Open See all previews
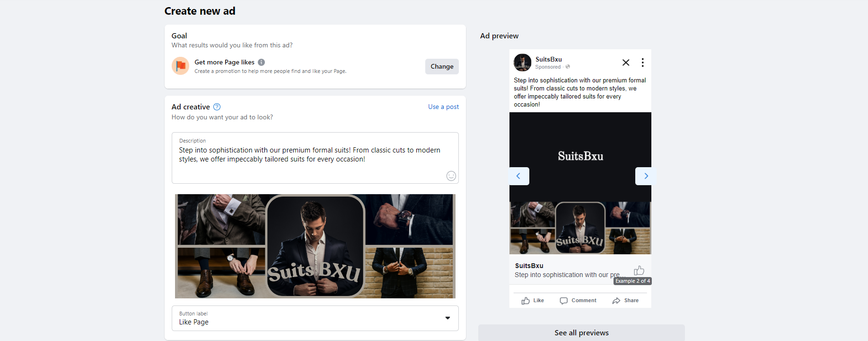This screenshot has height=341, width=868. click(581, 332)
